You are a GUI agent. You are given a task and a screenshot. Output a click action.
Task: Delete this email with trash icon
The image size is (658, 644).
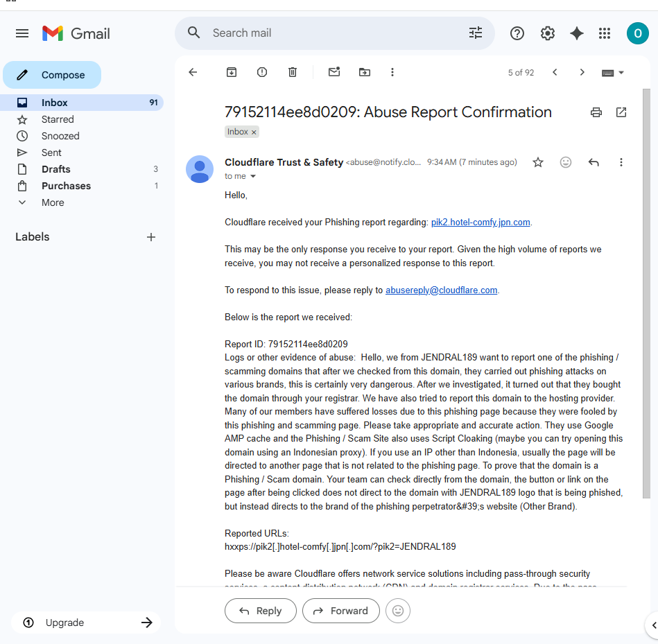(x=293, y=72)
